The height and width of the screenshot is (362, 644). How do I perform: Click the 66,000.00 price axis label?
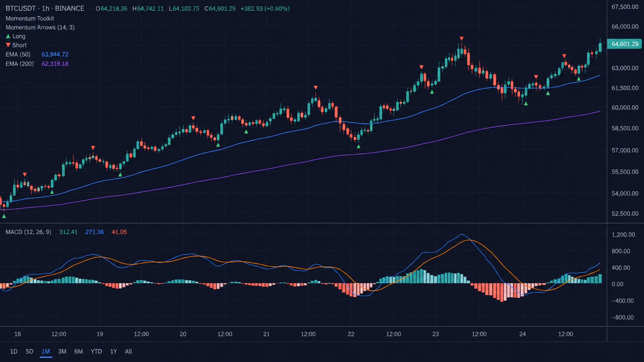pyautogui.click(x=625, y=27)
